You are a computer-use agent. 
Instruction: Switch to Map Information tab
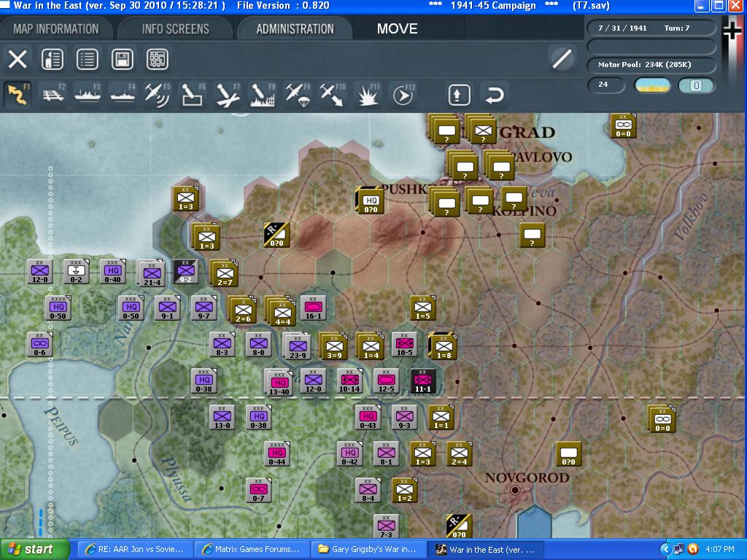point(55,28)
